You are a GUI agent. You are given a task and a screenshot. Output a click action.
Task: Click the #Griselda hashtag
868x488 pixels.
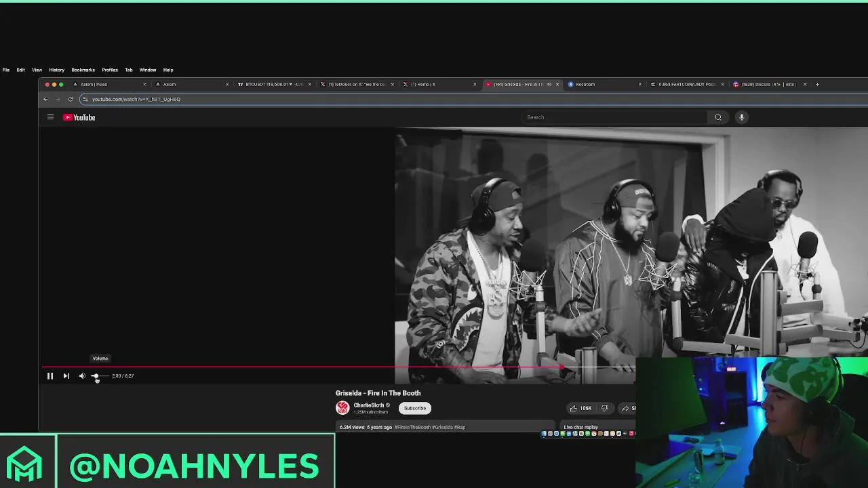442,427
